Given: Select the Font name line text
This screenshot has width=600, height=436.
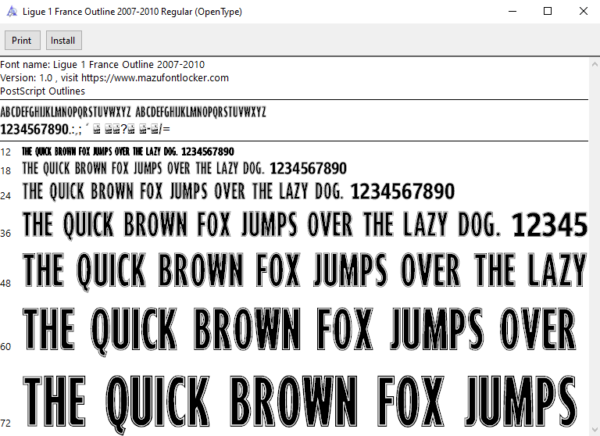Looking at the screenshot, I should coord(102,64).
